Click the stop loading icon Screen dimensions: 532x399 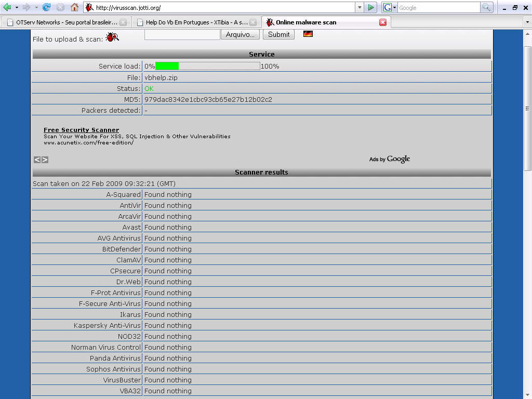point(60,7)
